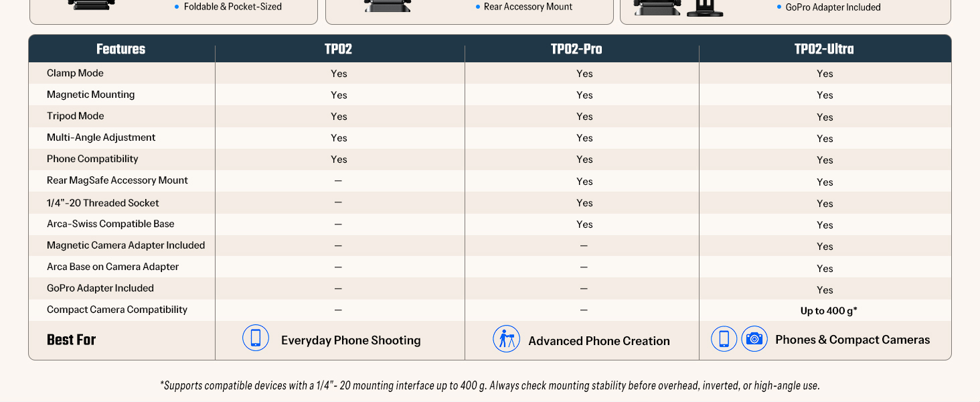Click the photographer tripod icon in TP02-Pro column
The width and height of the screenshot is (980, 402).
pos(506,339)
